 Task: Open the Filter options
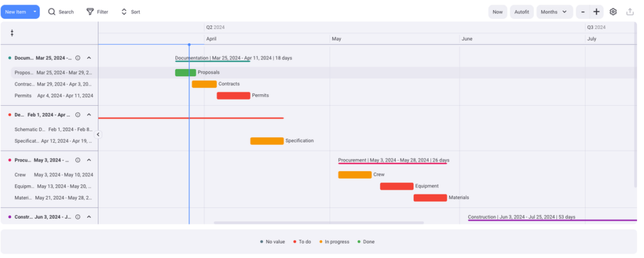pos(97,12)
